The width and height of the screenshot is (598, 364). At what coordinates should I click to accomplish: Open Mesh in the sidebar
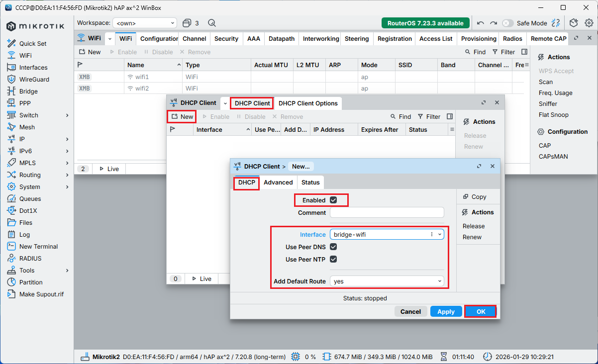pyautogui.click(x=27, y=127)
